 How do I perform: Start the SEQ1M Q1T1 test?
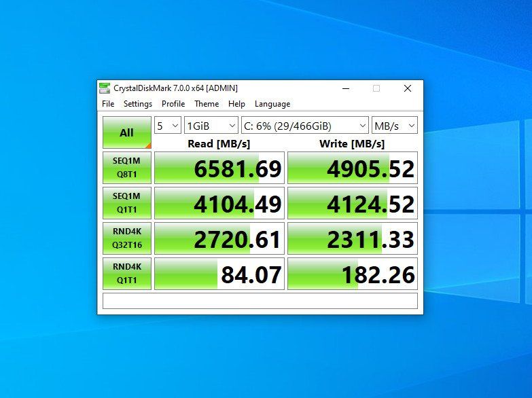pos(127,203)
